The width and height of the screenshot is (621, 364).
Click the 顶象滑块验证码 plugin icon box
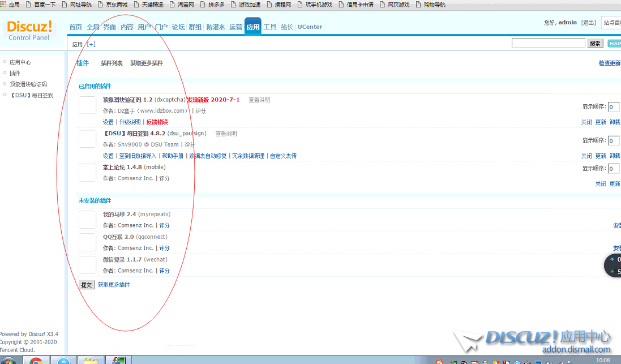coord(87,105)
